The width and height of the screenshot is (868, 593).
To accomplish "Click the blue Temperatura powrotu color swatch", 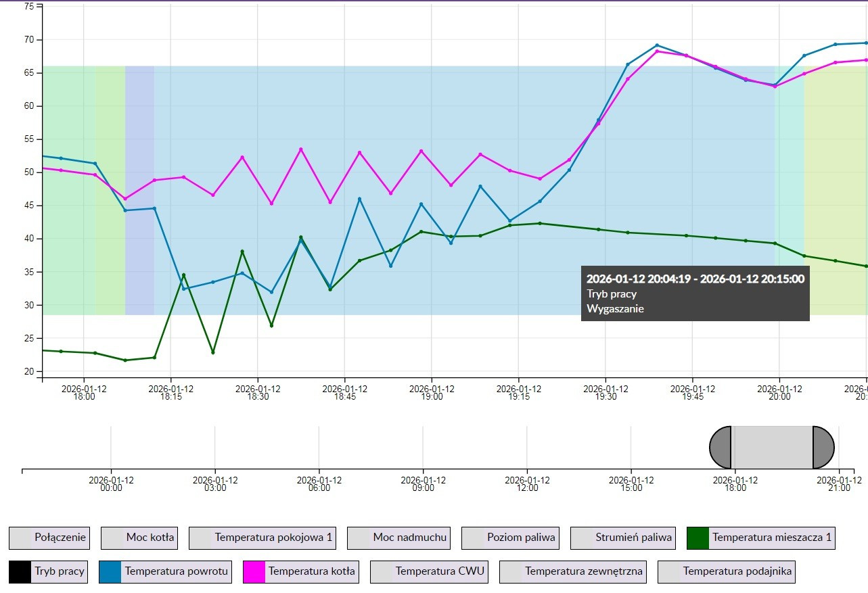I will click(x=110, y=571).
